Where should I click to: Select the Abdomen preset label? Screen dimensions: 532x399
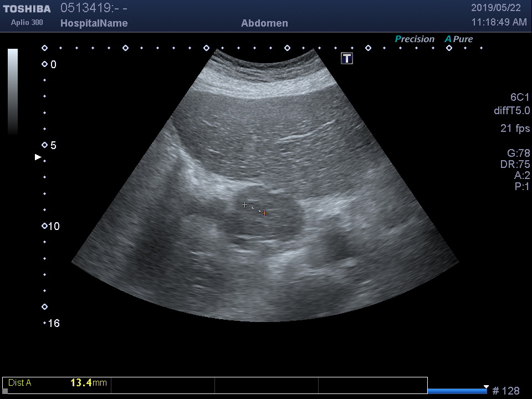264,23
